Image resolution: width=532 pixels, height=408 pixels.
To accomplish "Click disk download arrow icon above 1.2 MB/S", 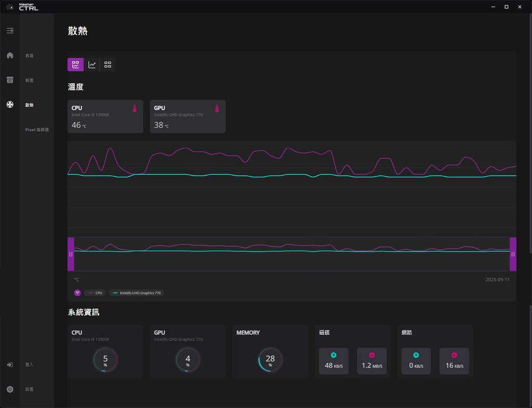I will [x=372, y=355].
